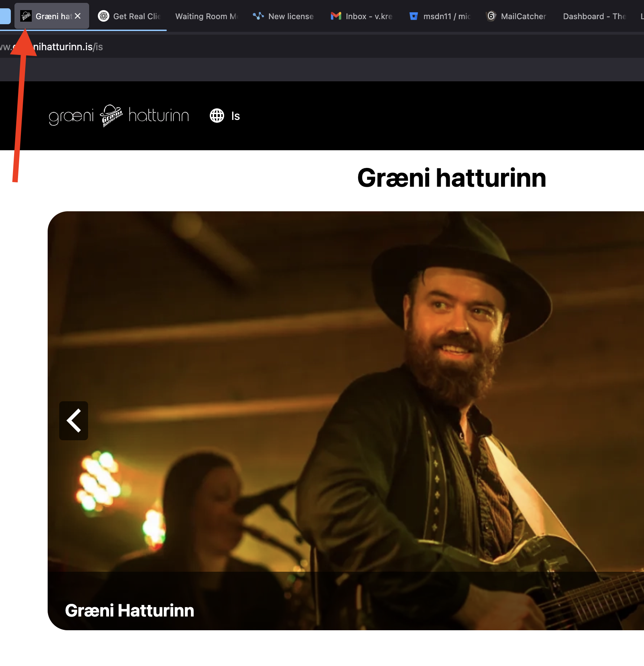The image size is (644, 666).
Task: Open the 'Is' language selector
Action: pyautogui.click(x=235, y=116)
